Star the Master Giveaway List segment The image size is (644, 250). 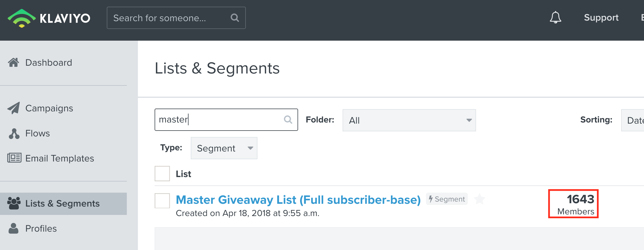coord(479,199)
